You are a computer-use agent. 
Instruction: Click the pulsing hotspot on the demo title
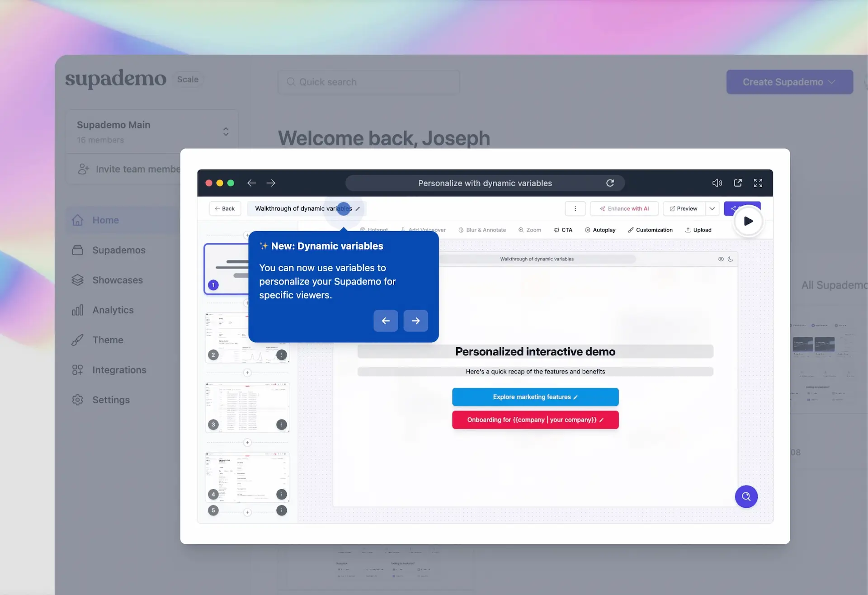tap(344, 208)
